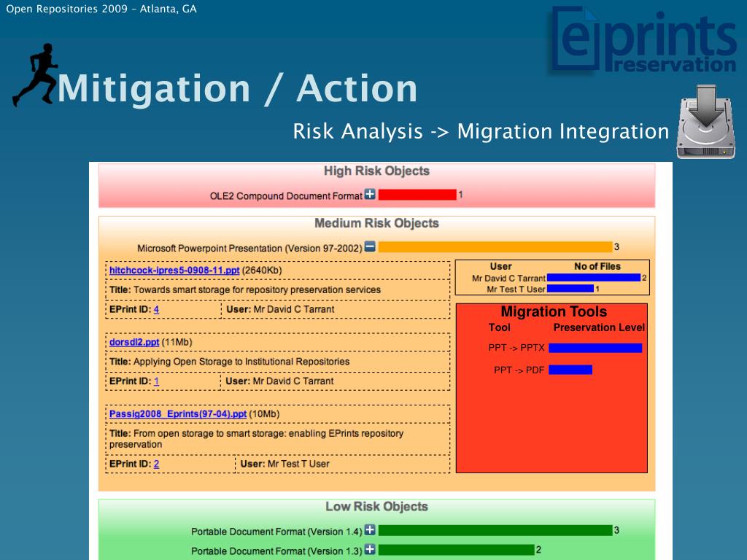Image resolution: width=747 pixels, height=560 pixels.
Task: Select the PPT -> PPTX tool label
Action: pyautogui.click(x=516, y=348)
